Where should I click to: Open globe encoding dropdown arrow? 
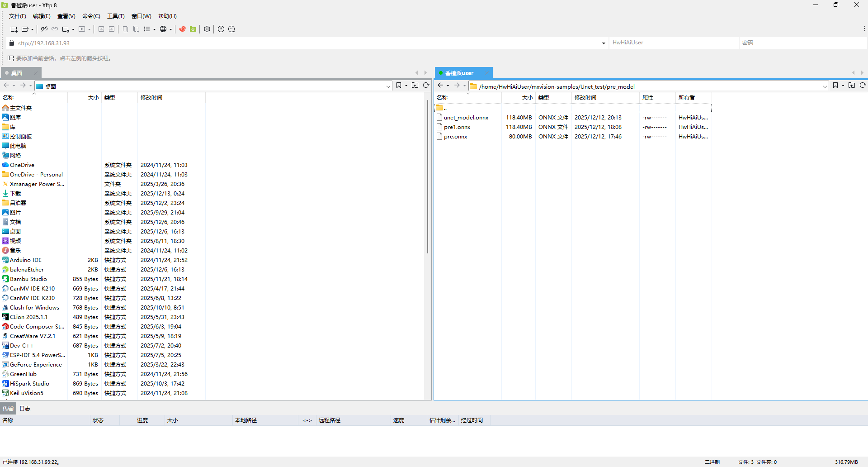[x=170, y=29]
